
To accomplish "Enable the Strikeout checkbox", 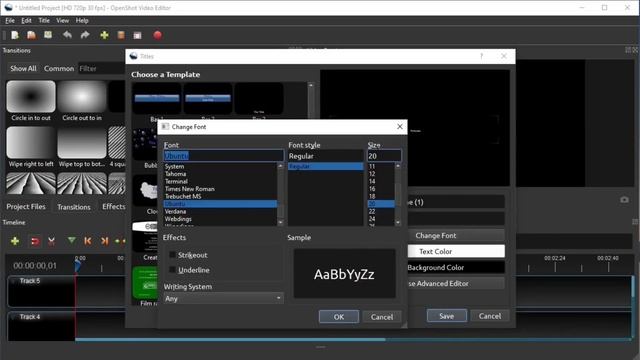I will coord(172,255).
